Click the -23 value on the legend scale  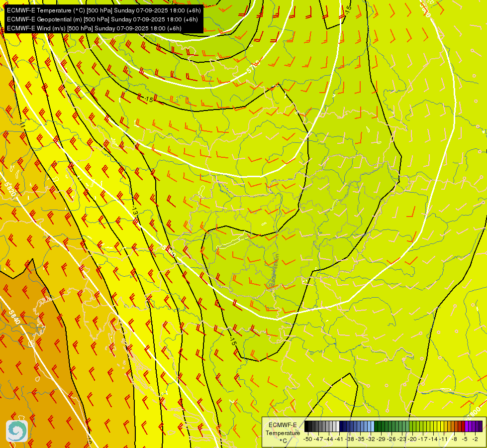point(402,440)
